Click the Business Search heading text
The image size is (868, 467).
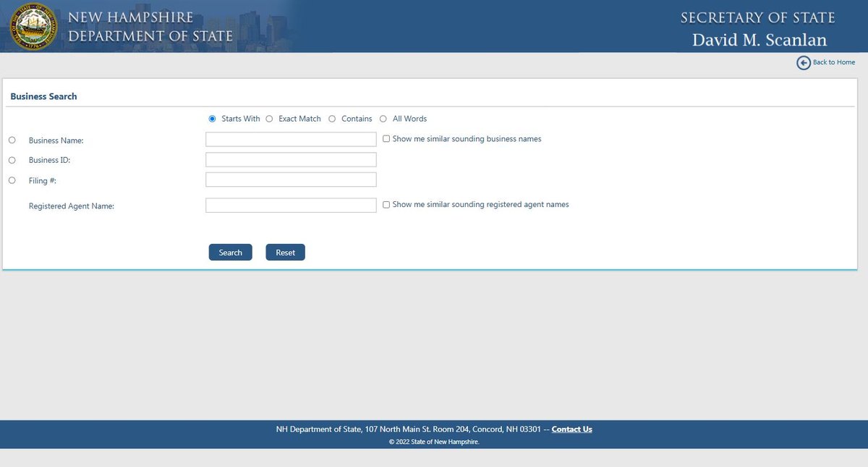[x=43, y=96]
